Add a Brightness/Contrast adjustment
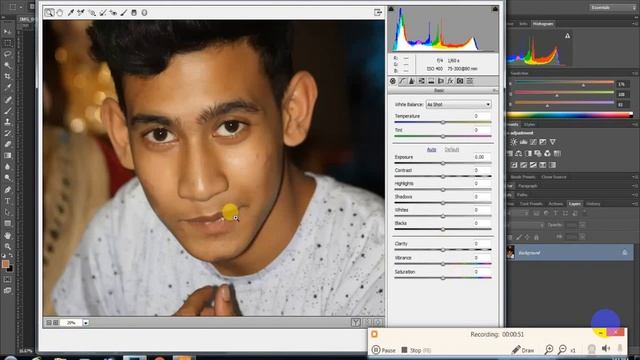Screen dimensions: 640x360 [x=514, y=142]
